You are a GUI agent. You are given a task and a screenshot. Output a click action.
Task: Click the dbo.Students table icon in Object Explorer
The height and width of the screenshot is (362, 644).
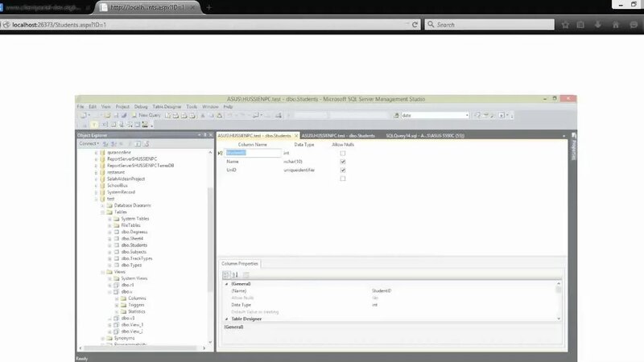117,245
